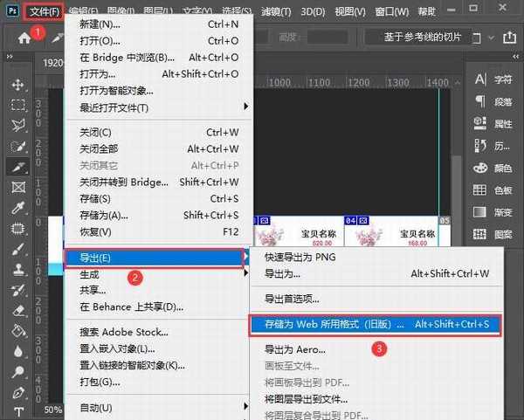
Task: Click the 50% zoom level field
Action: [52, 410]
